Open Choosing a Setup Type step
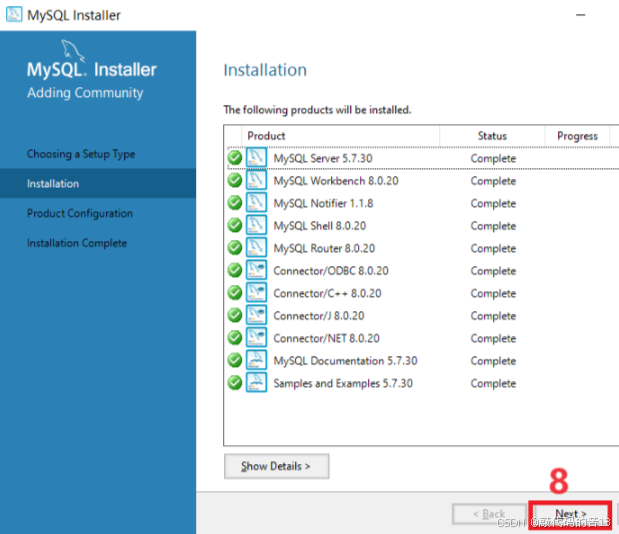The height and width of the screenshot is (534, 619). pos(81,154)
